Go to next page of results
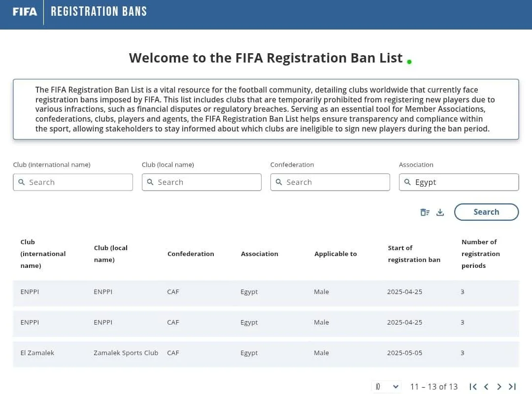The image size is (532, 394). point(499,387)
